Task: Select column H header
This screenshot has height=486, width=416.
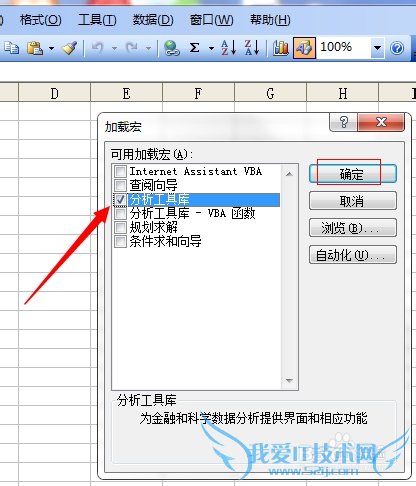Action: pos(343,93)
